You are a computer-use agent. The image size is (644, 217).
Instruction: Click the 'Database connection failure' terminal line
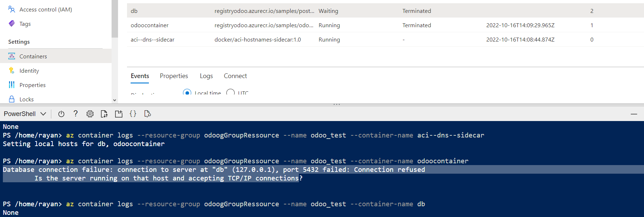click(214, 169)
